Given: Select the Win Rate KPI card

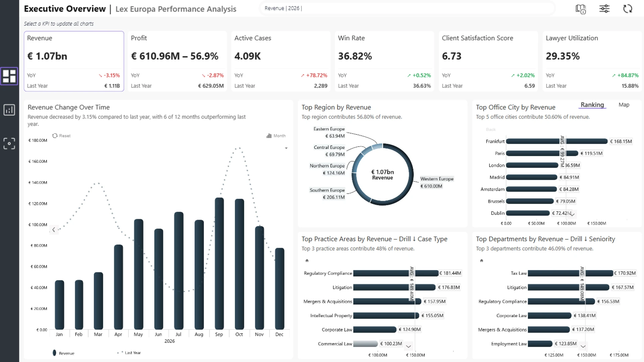Looking at the screenshot, I should click(x=384, y=61).
